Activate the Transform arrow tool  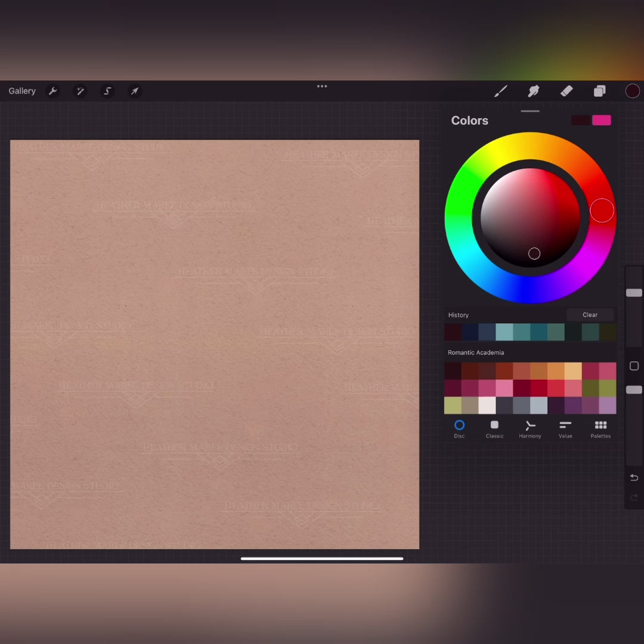pos(135,91)
